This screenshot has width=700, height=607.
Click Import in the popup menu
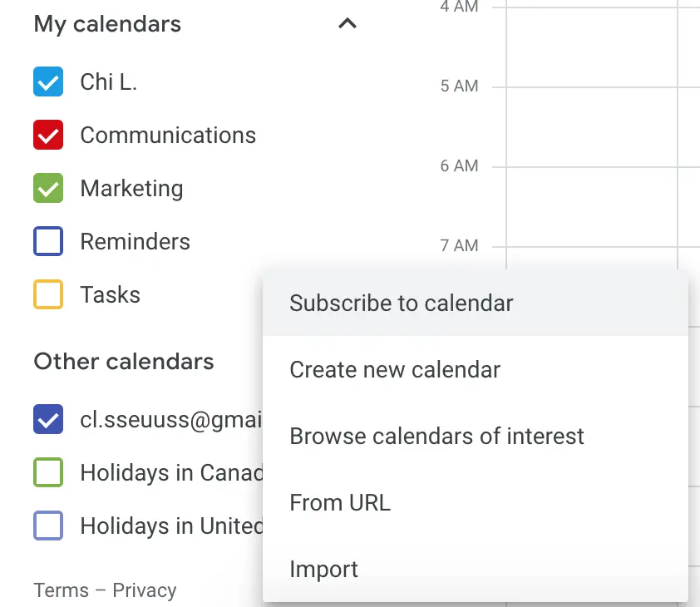(324, 570)
